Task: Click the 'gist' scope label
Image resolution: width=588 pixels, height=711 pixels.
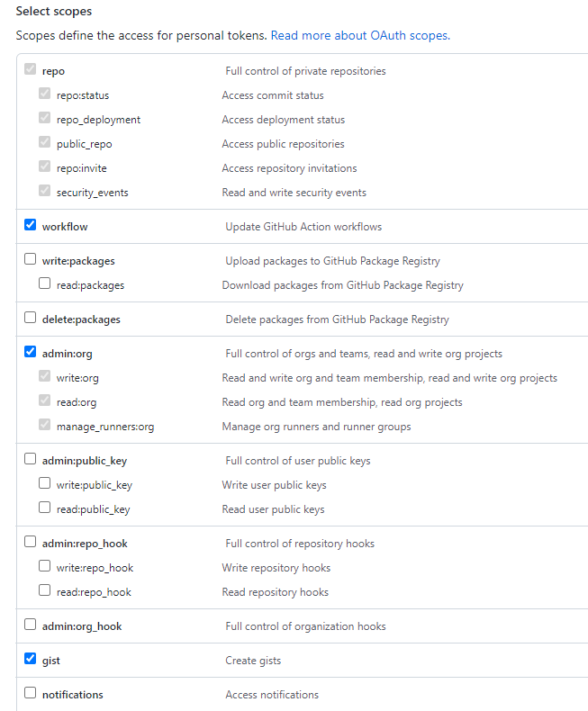Action: 50,661
